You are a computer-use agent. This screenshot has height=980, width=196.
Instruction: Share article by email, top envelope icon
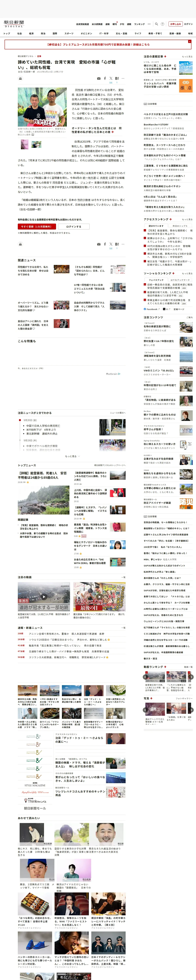(x=99, y=78)
